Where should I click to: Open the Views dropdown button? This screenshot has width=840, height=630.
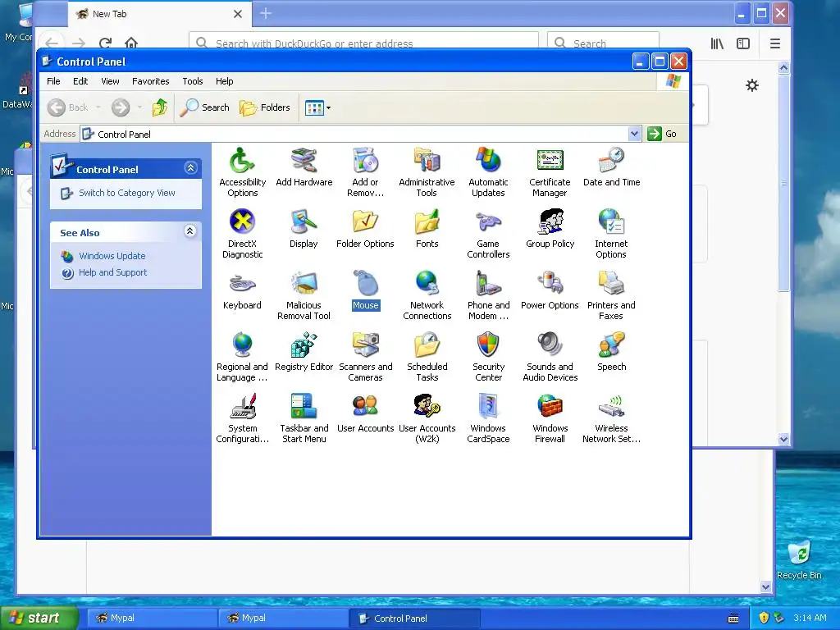(x=317, y=107)
